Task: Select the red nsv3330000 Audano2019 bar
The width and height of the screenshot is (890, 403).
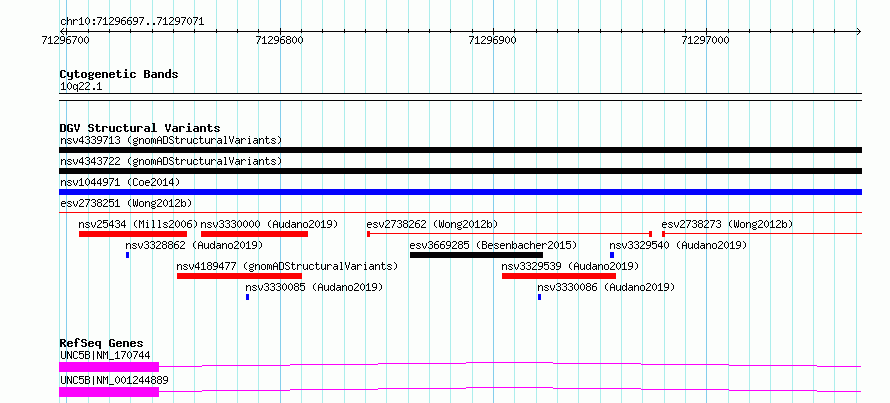Action: click(x=254, y=234)
